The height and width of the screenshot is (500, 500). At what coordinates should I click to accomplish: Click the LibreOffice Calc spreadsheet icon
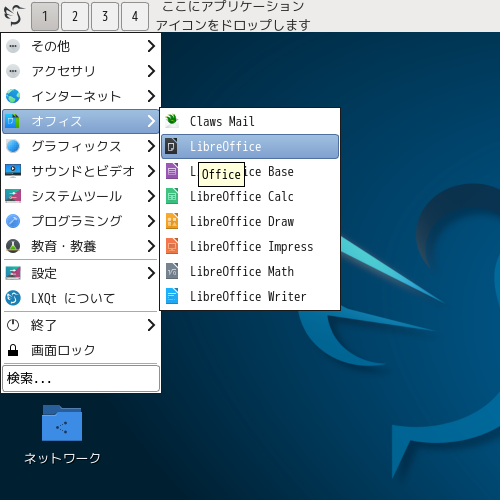click(172, 196)
